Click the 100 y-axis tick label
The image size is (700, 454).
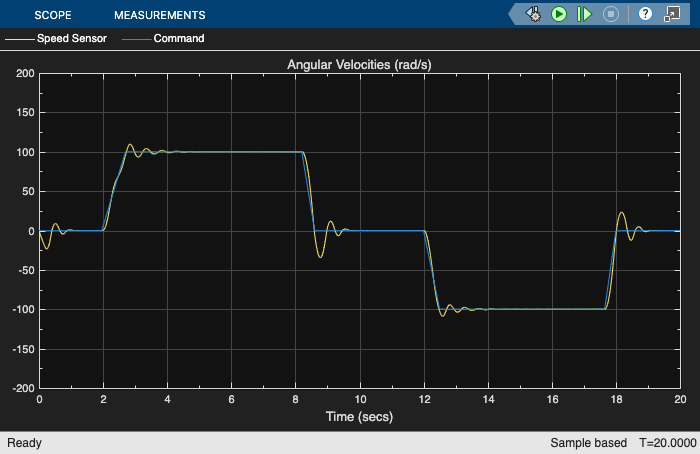click(25, 152)
